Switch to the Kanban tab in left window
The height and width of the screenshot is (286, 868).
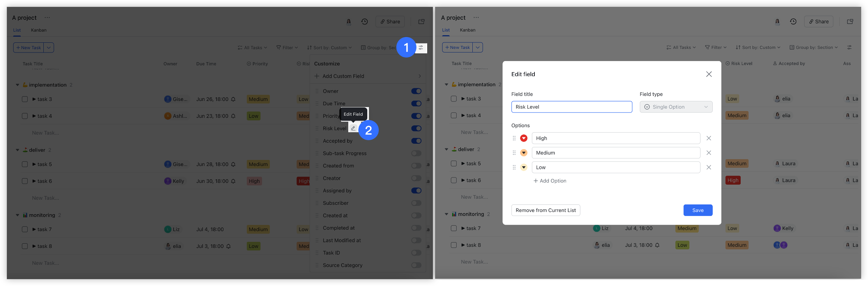(x=39, y=30)
